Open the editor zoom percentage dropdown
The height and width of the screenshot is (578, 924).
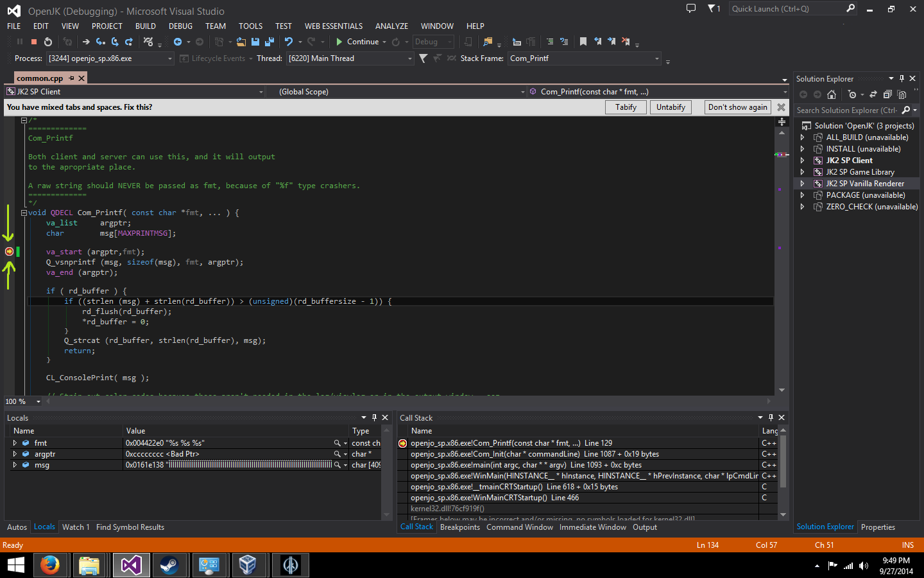tap(38, 401)
